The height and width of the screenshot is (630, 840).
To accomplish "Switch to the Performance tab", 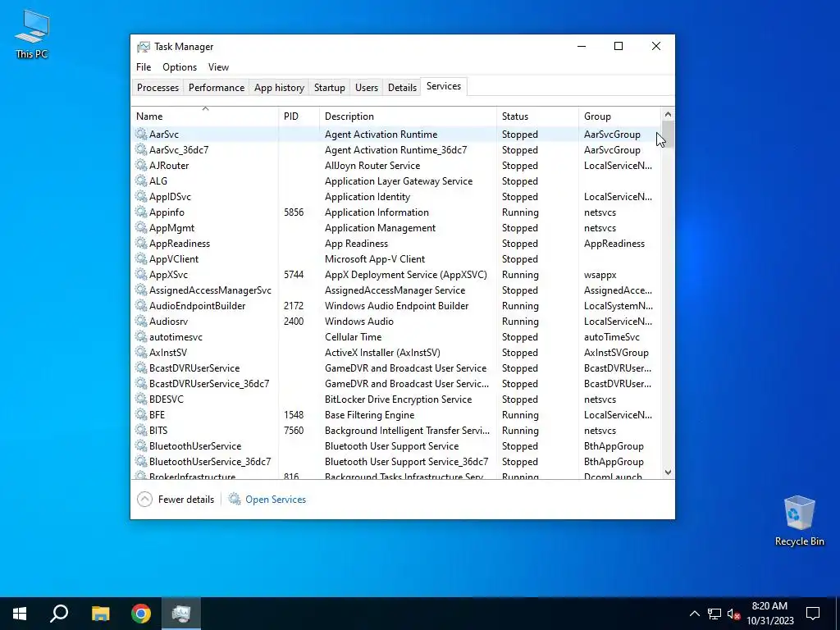I will click(217, 87).
